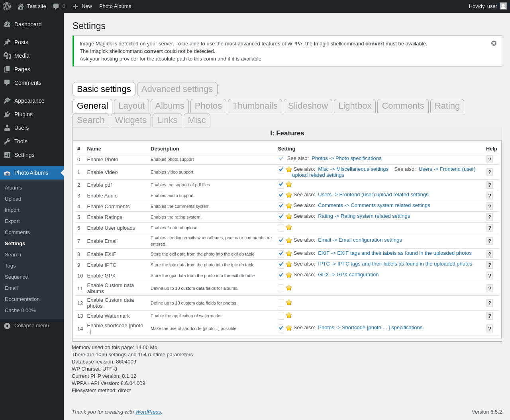Viewport: 510px width, 420px height.
Task: Dismiss the Image Magick notice
Action: (494, 43)
